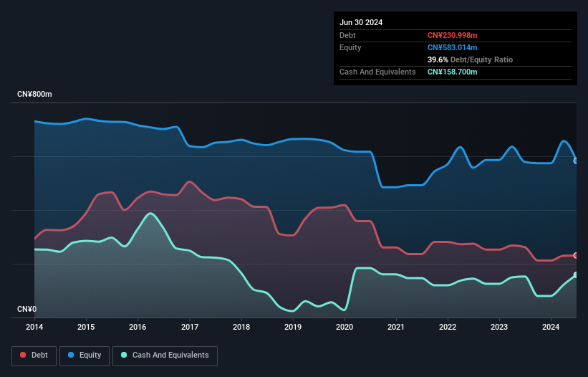Toggle the Debt legend button
This screenshot has height=377, width=588.
(34, 355)
